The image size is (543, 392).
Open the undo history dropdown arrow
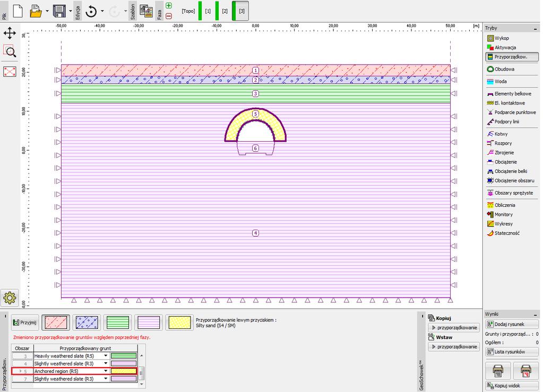point(102,11)
